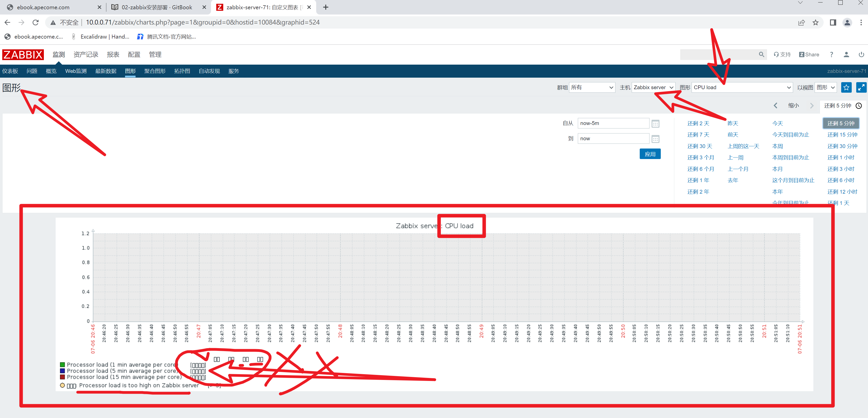Select 还剩 7 天 time range

(x=698, y=135)
